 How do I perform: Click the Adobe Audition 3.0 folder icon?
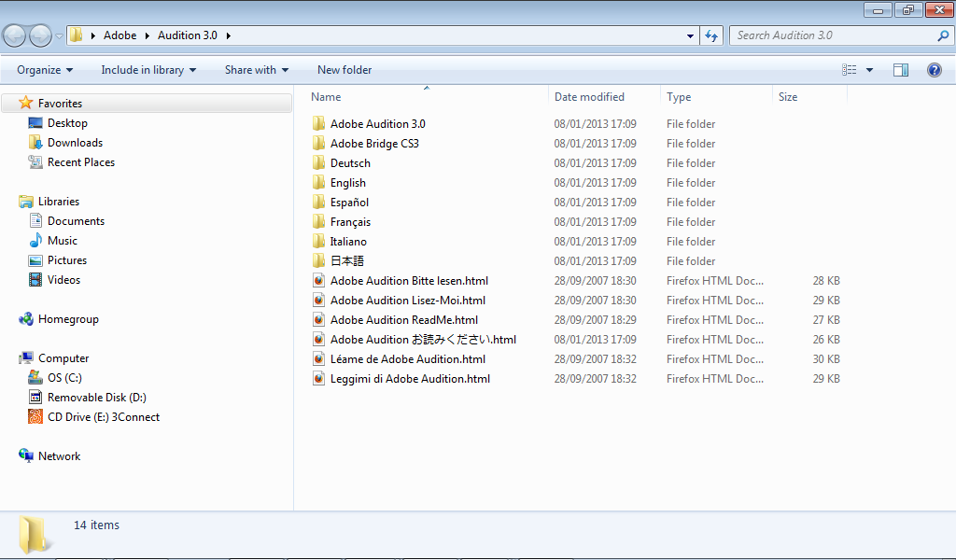pos(318,124)
